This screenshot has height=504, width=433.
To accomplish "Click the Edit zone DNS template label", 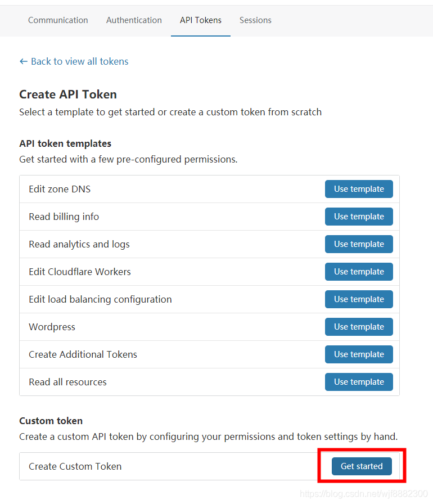I will click(60, 189).
